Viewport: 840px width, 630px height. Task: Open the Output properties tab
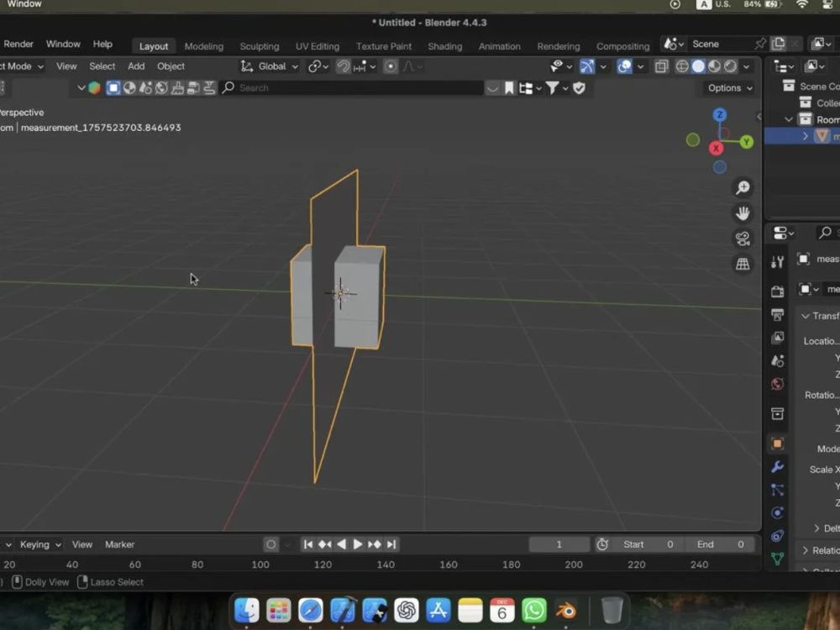point(777,314)
